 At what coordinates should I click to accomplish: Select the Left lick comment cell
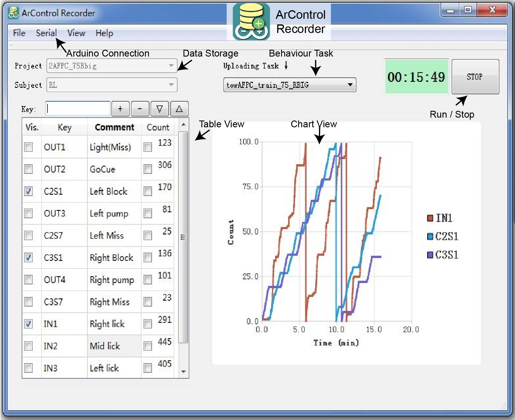(x=114, y=368)
